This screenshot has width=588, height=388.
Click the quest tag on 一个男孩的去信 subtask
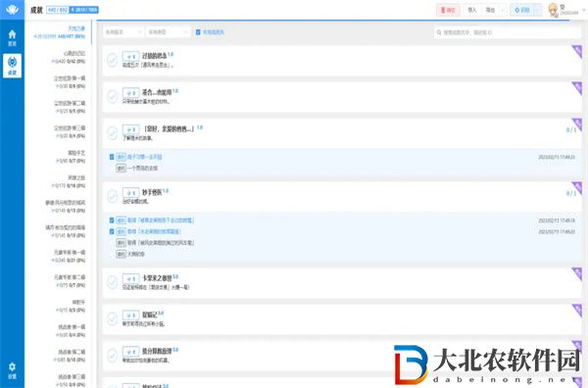click(121, 169)
